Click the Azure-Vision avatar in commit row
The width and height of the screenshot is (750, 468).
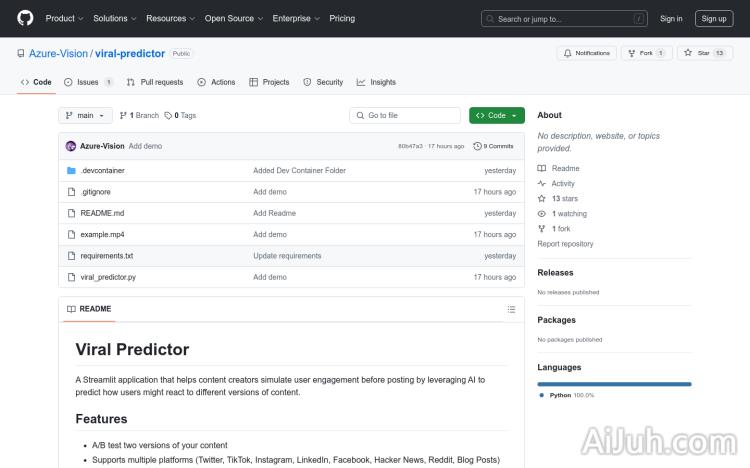click(x=71, y=146)
